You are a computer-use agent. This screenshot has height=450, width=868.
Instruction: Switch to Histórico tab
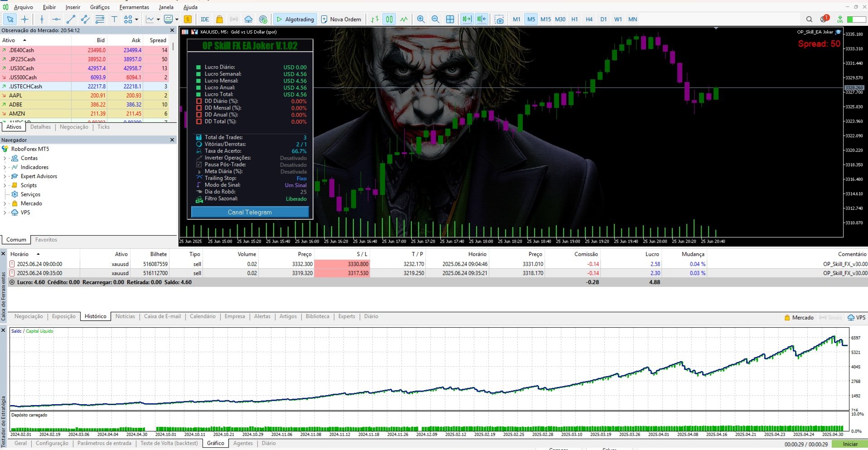(96, 316)
